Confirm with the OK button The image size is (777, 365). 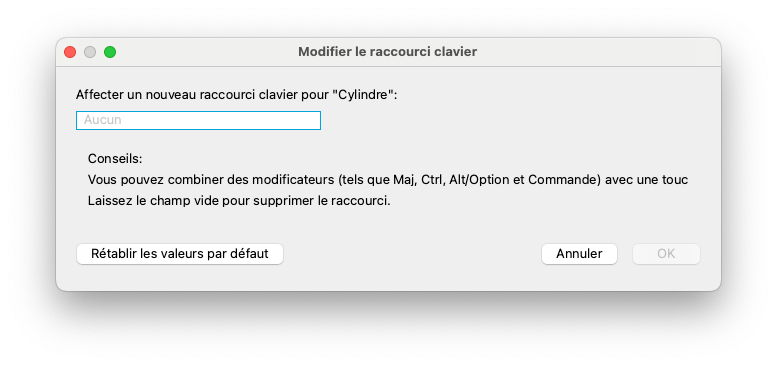(x=666, y=254)
